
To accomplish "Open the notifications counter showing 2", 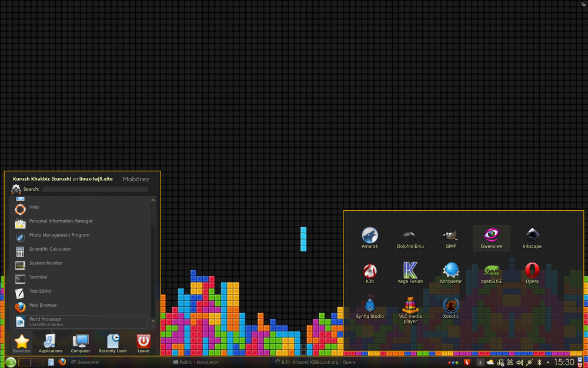I will [480, 362].
